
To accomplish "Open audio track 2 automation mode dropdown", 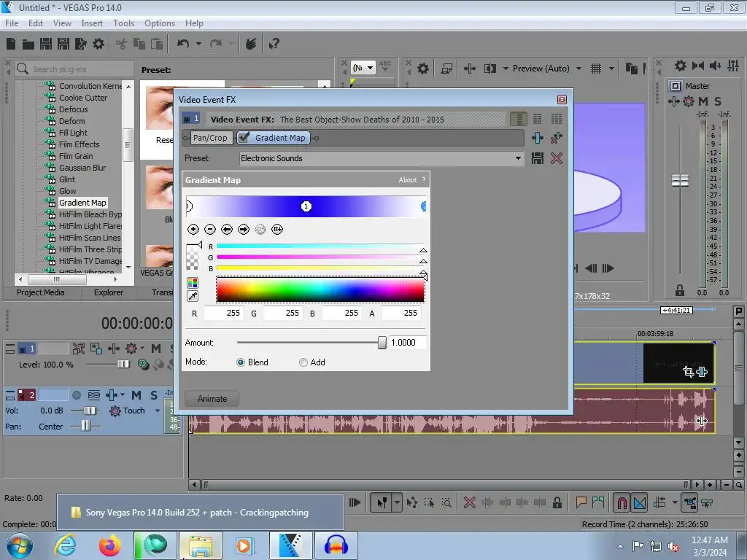I will [x=158, y=411].
